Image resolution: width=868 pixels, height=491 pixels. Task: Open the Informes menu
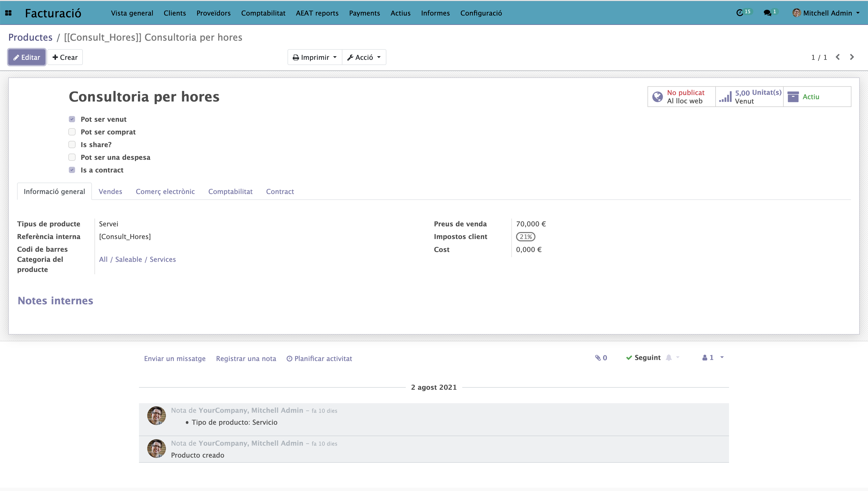[x=435, y=13]
